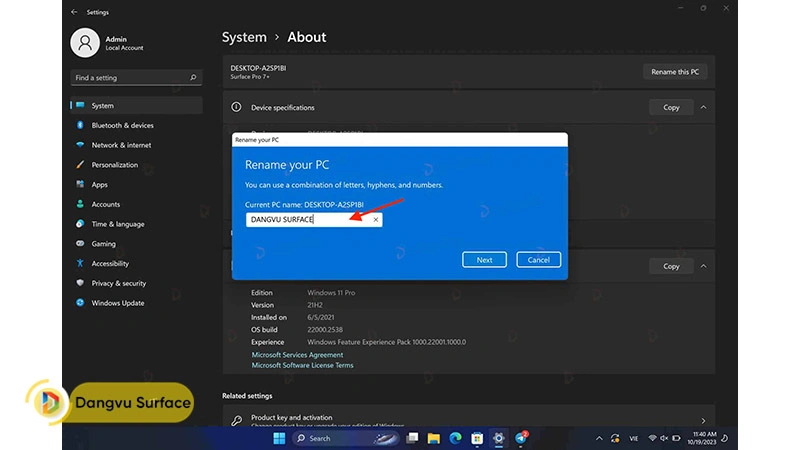Viewport: 800px width, 450px height.
Task: Click the Admin account avatar
Action: pyautogui.click(x=85, y=43)
